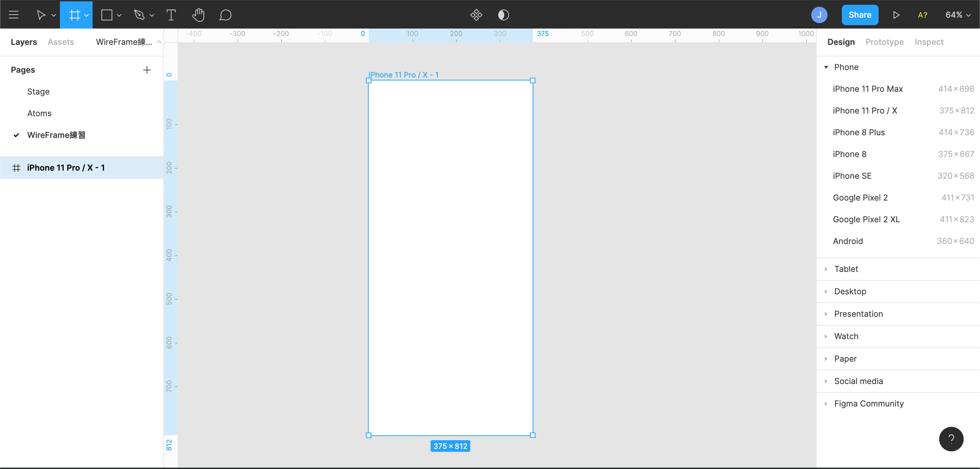The image size is (980, 469).
Task: Select the Pen tool
Action: [x=139, y=15]
